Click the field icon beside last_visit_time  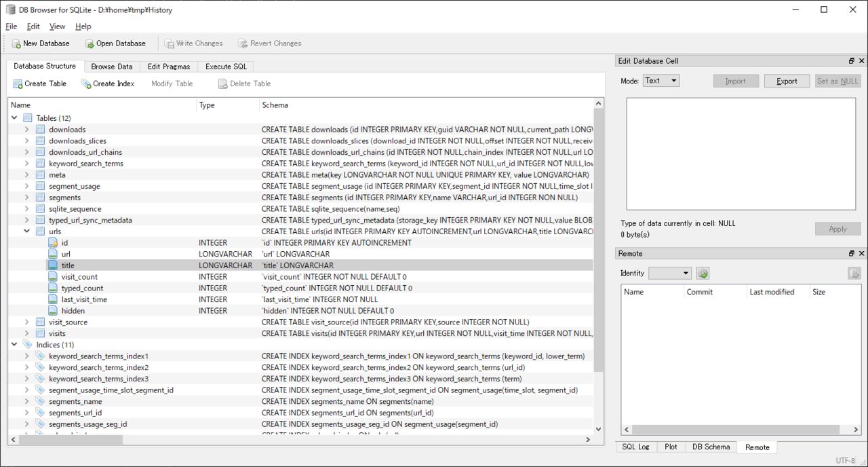point(53,299)
